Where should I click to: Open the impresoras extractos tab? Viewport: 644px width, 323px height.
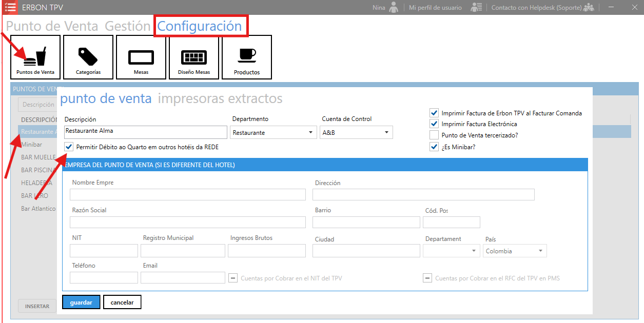(220, 98)
